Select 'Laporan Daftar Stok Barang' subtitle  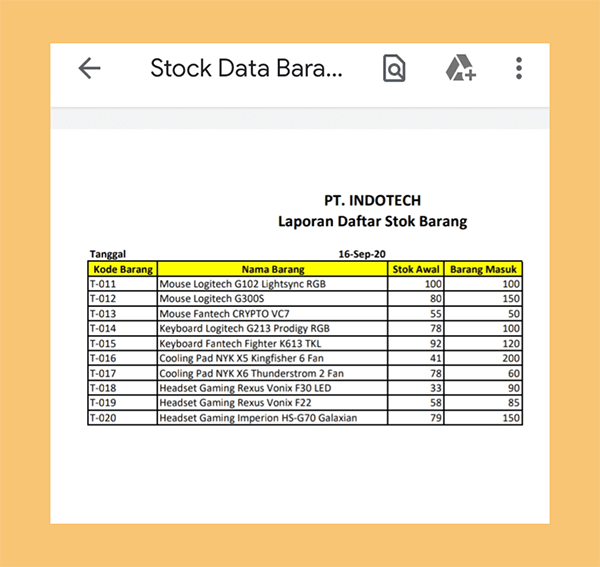tap(372, 222)
